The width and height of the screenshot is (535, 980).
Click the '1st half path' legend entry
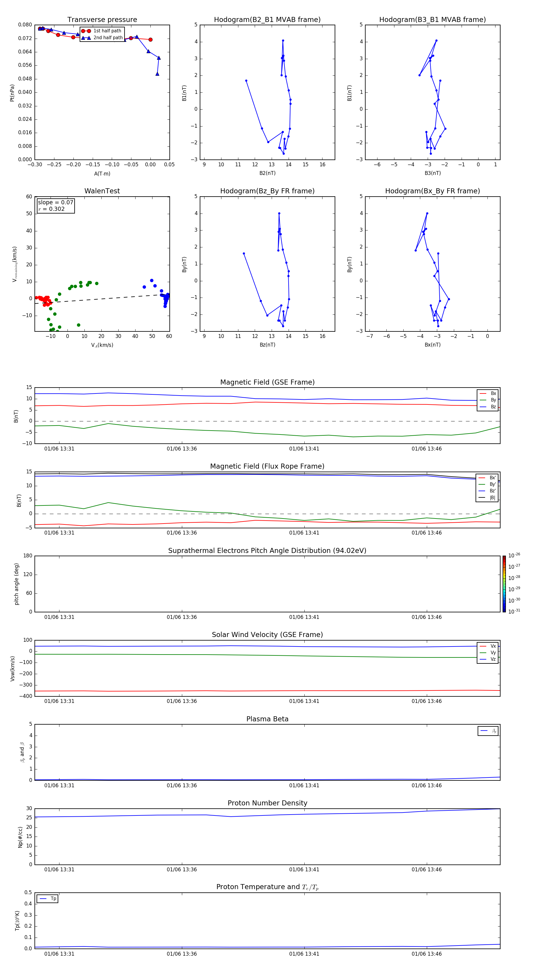tap(101, 31)
